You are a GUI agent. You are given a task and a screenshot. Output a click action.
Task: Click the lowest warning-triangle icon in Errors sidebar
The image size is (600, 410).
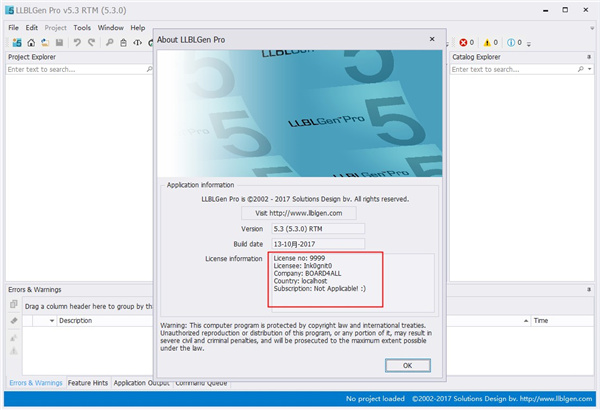click(x=14, y=351)
